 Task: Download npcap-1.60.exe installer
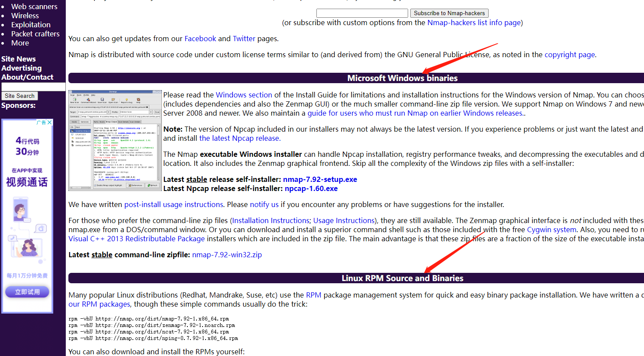click(x=311, y=188)
